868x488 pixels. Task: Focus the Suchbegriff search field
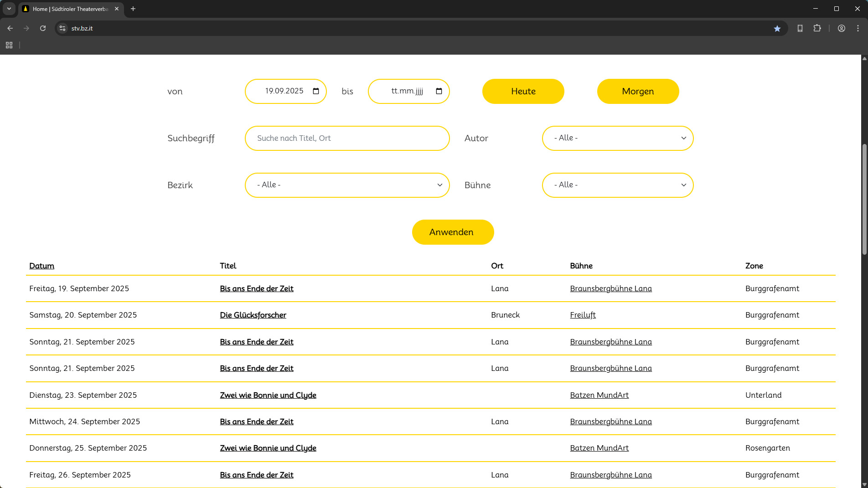(347, 138)
